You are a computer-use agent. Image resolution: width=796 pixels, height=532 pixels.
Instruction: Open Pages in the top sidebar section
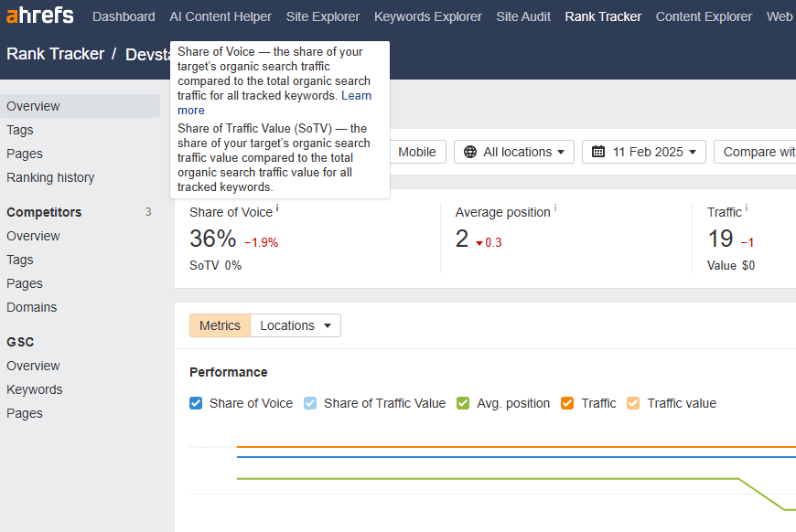coord(25,154)
